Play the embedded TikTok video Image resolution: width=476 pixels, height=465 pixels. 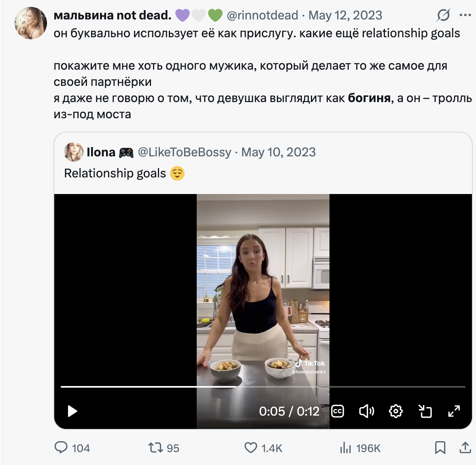72,411
